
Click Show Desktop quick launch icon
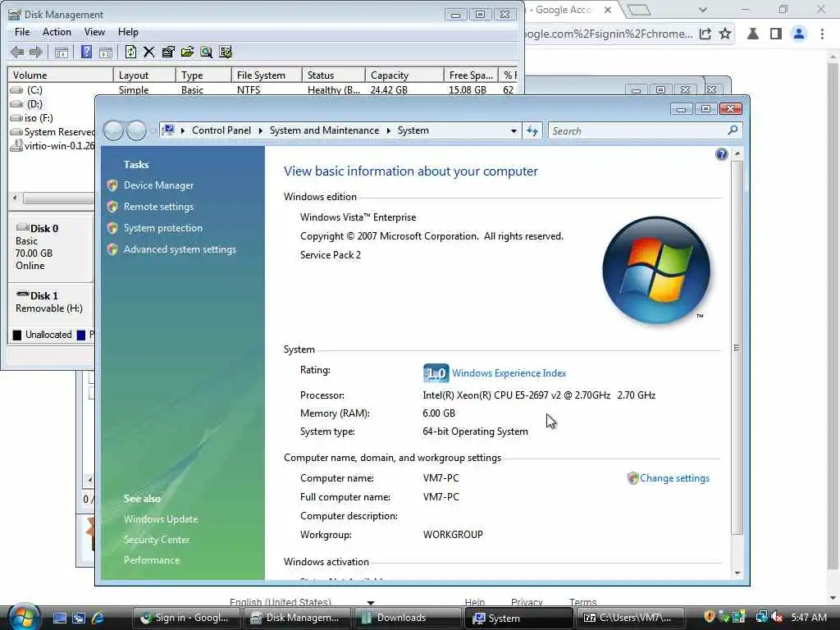click(60, 618)
